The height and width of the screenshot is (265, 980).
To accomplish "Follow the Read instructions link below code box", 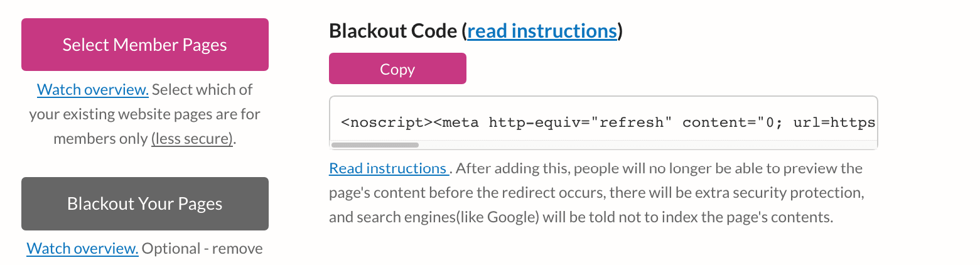I will 389,168.
